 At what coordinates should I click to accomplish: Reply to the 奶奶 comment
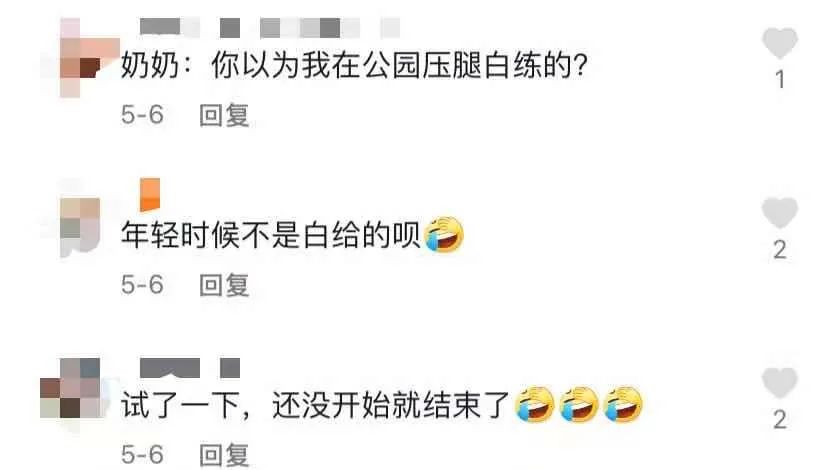click(x=224, y=115)
